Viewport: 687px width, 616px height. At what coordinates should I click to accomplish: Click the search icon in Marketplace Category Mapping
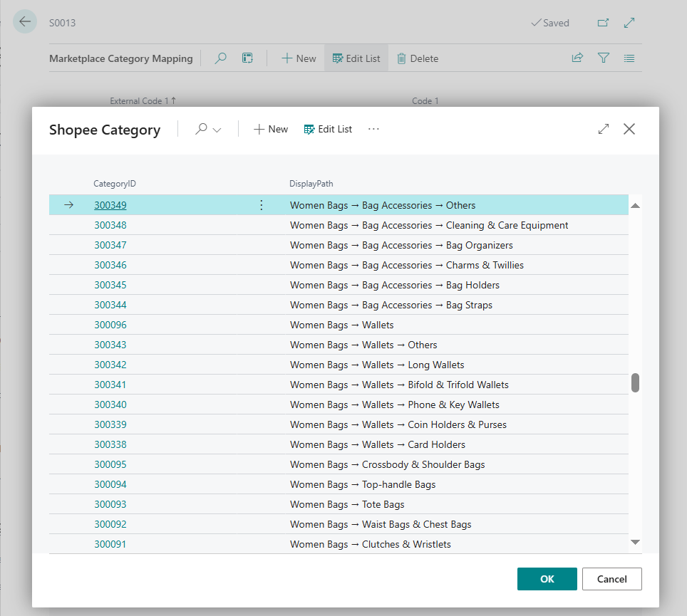(x=221, y=58)
